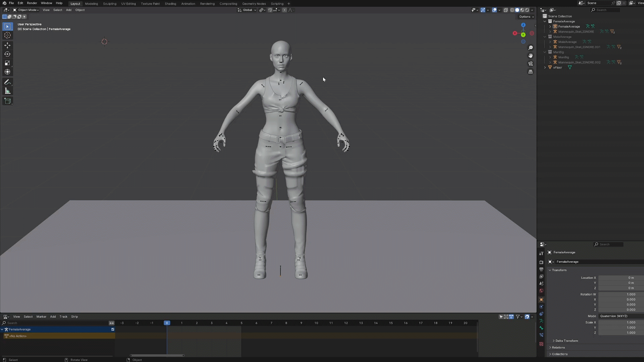Activate the Annotate pencil tool
This screenshot has height=362, width=644.
(x=7, y=82)
